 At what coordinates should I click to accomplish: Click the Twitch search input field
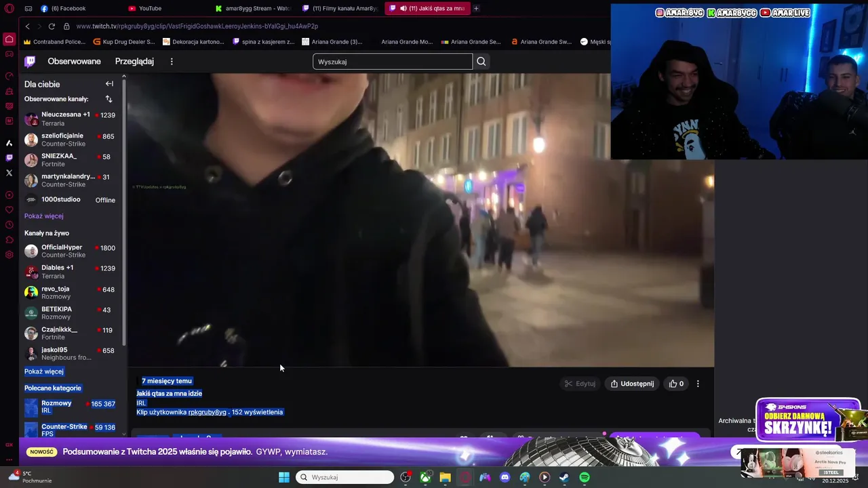(x=393, y=62)
